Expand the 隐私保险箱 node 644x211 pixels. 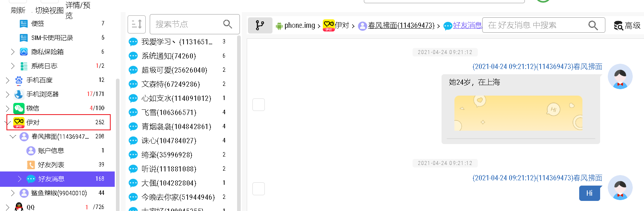click(13, 52)
